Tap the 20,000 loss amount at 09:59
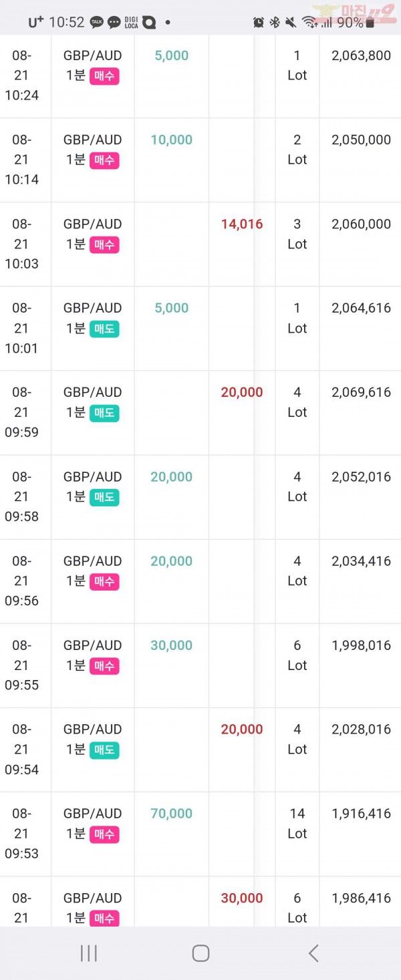The width and height of the screenshot is (401, 980). [242, 393]
